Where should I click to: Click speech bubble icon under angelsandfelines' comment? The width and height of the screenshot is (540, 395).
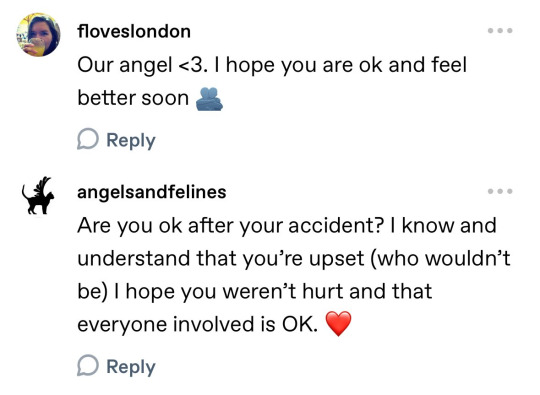point(87,365)
